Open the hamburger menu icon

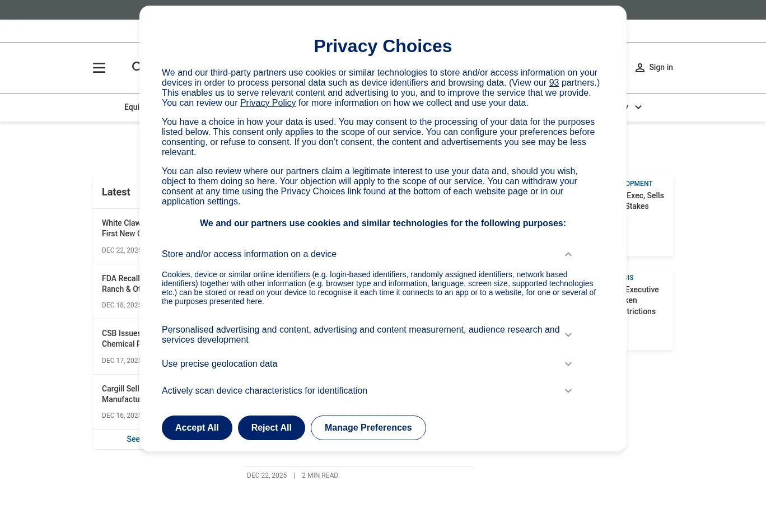(x=99, y=68)
